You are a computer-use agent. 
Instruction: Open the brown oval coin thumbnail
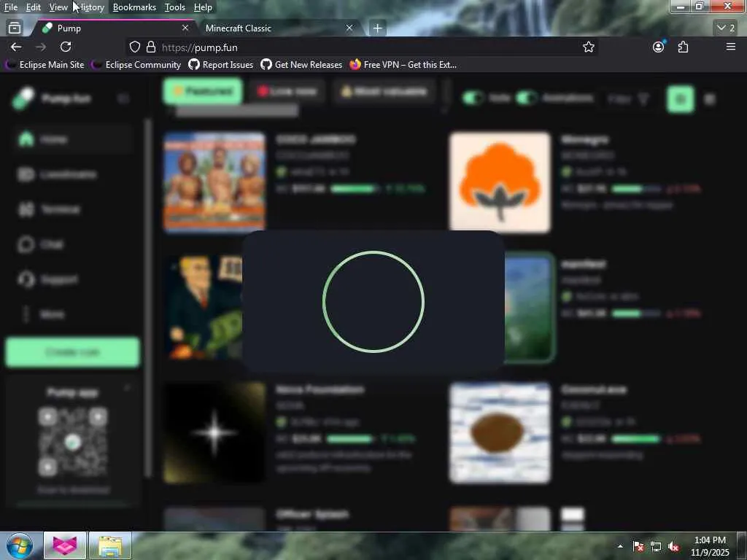pos(500,432)
